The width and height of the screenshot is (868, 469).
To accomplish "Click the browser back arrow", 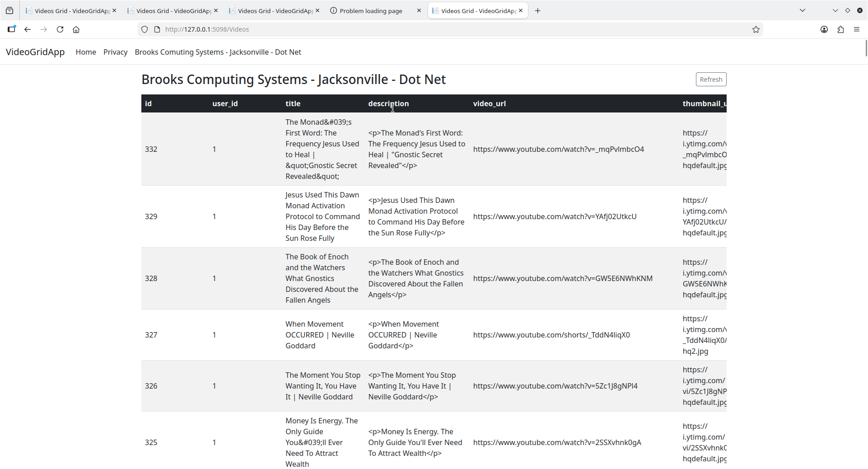I will coord(28,29).
